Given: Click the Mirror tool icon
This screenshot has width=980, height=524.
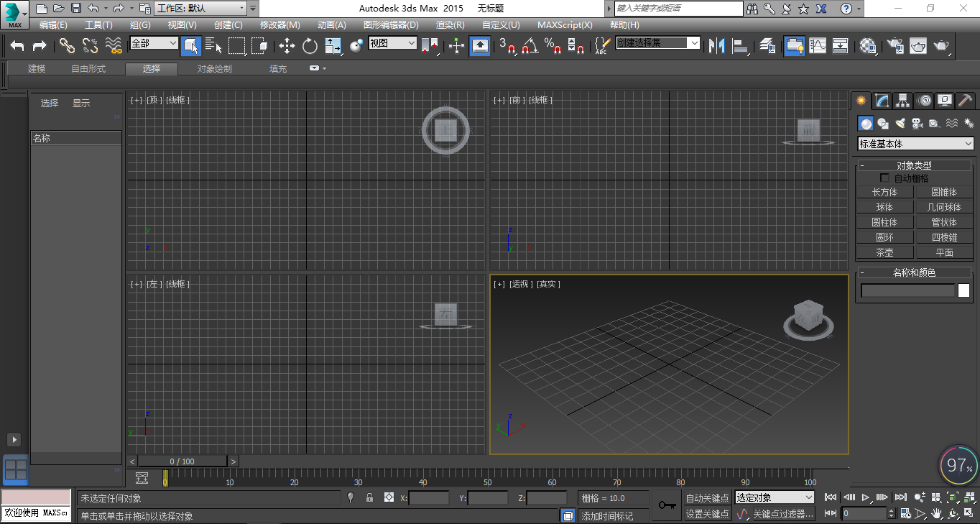Looking at the screenshot, I should click(x=716, y=46).
